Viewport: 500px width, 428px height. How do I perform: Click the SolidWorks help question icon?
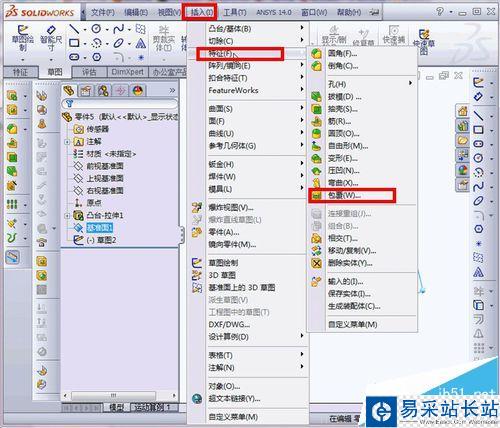[440, 12]
